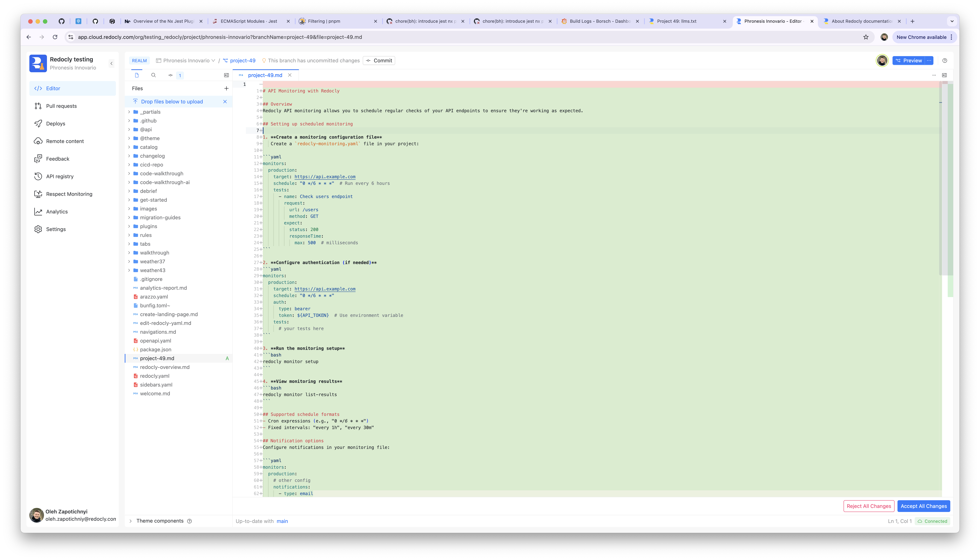Dismiss the drop files upload banner
This screenshot has height=560, width=980.
[x=225, y=102]
